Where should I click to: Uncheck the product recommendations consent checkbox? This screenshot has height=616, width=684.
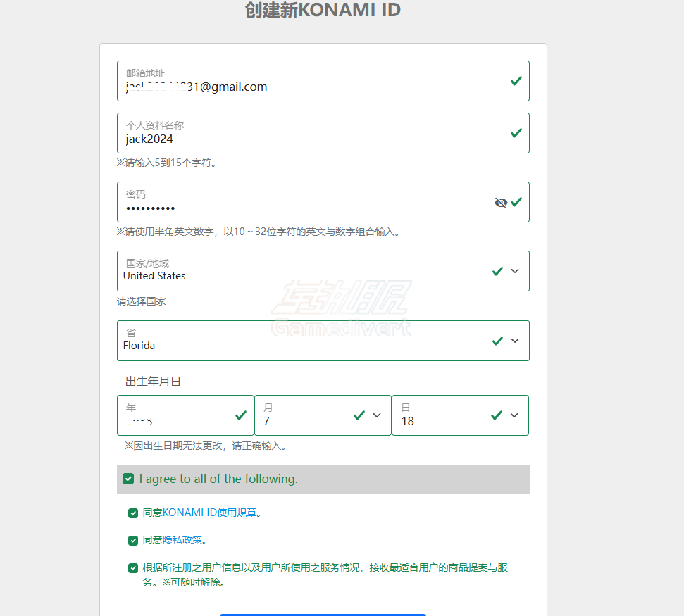(x=133, y=567)
